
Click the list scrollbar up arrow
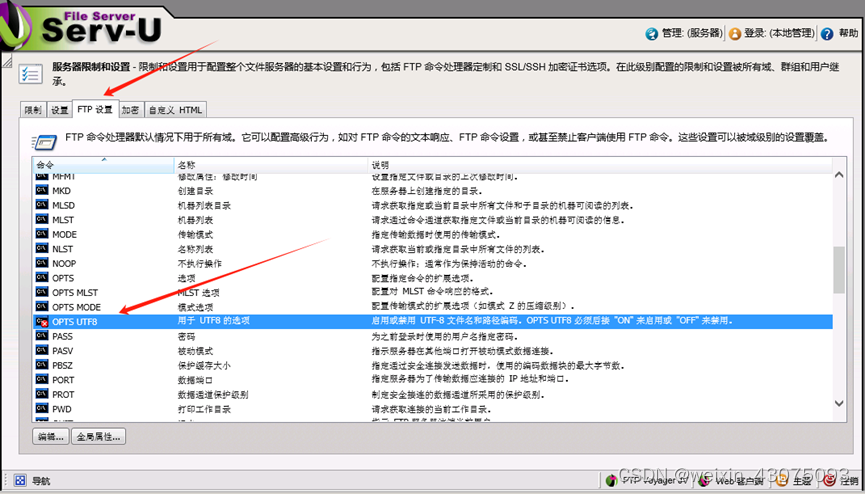839,175
